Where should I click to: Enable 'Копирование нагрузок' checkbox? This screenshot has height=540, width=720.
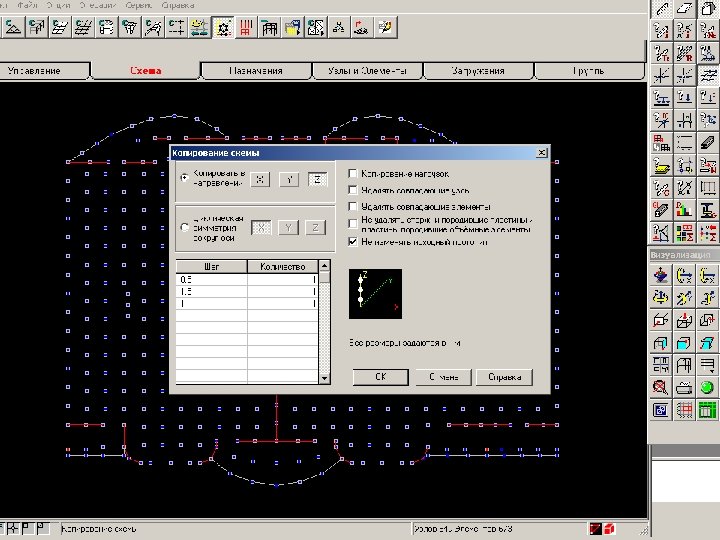(x=353, y=174)
